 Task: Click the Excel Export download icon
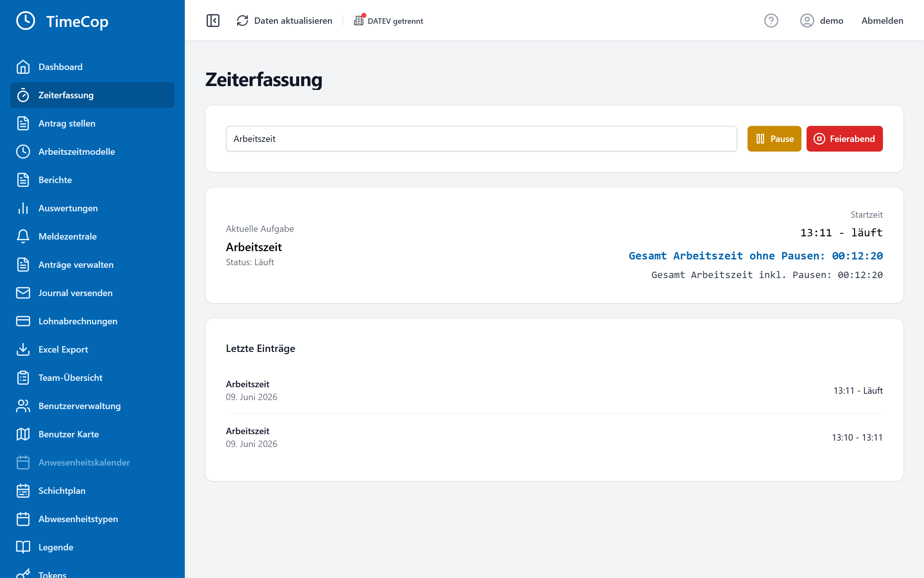click(x=23, y=350)
